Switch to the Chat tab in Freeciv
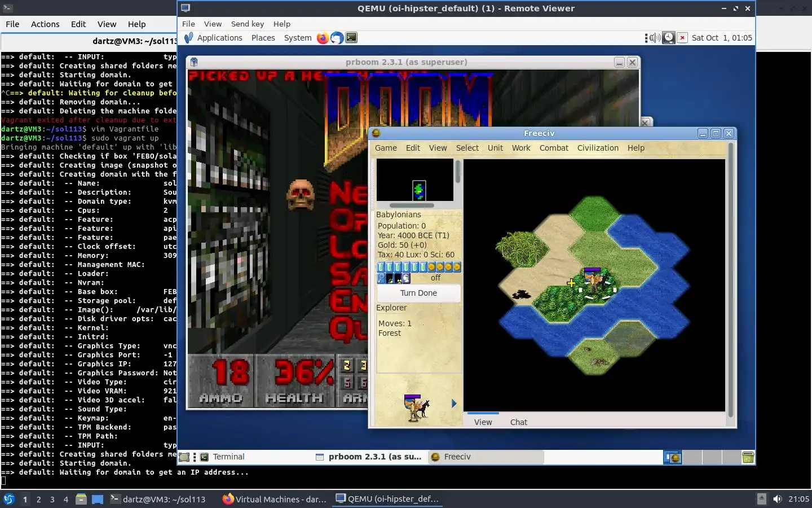The image size is (812, 508). coord(518,422)
